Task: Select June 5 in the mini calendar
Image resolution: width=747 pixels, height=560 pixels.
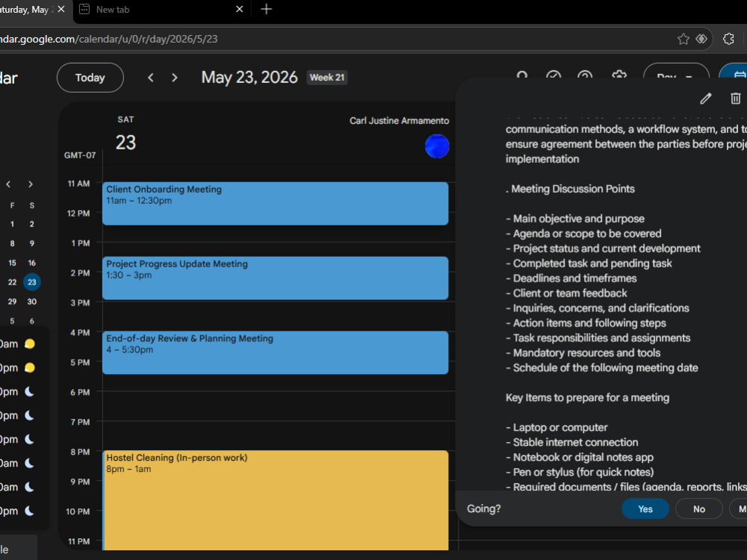Action: click(x=13, y=321)
